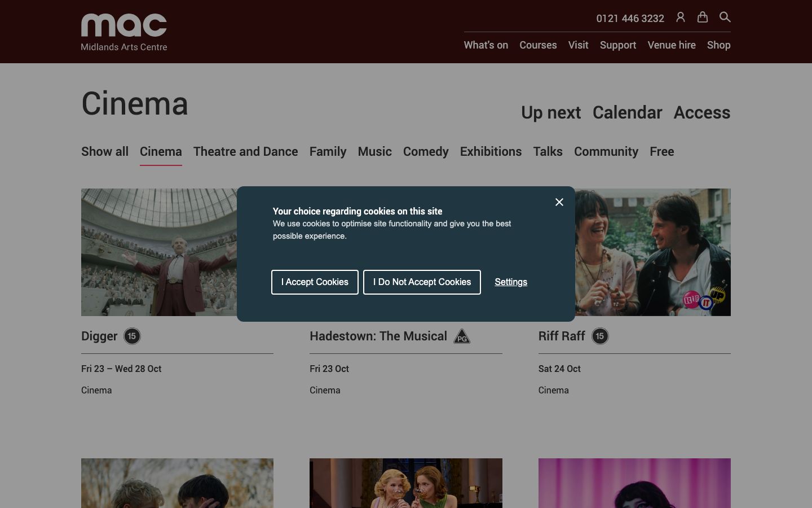This screenshot has height=508, width=812.
Task: Open the pink-toned film thumbnail
Action: pyautogui.click(x=634, y=483)
